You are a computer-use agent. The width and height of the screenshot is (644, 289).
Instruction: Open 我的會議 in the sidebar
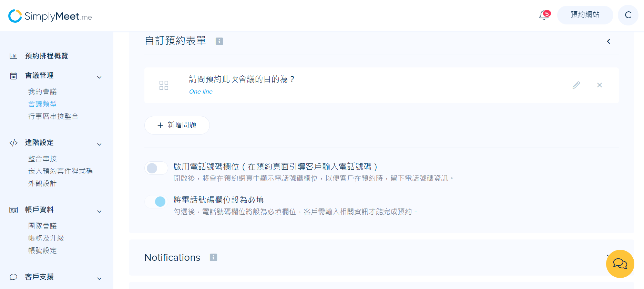(42, 92)
